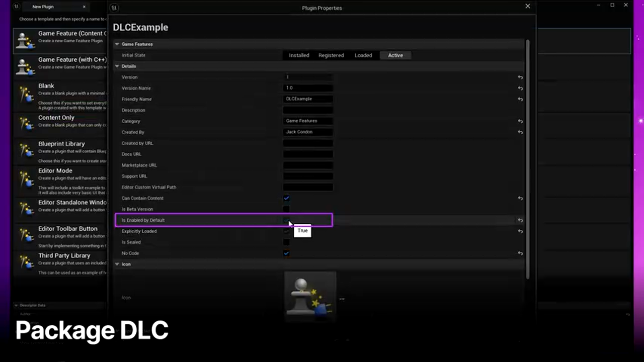Collapse the Details section
Viewport: 644px width, 362px height.
coord(117,66)
